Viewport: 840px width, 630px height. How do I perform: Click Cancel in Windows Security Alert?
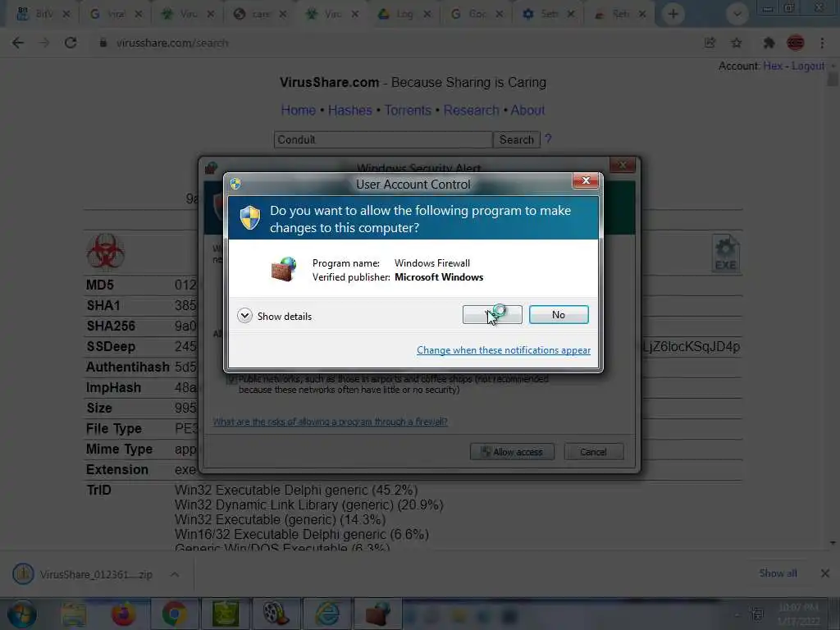[x=594, y=452]
